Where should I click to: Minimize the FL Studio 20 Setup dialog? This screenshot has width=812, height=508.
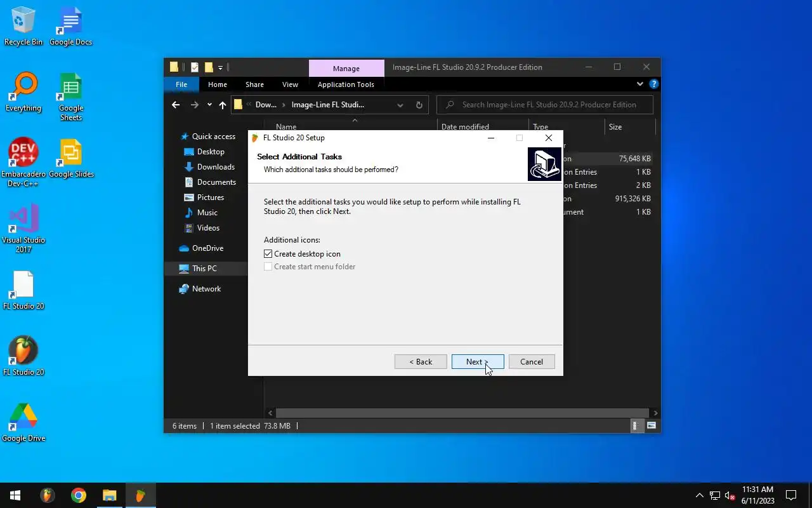491,138
